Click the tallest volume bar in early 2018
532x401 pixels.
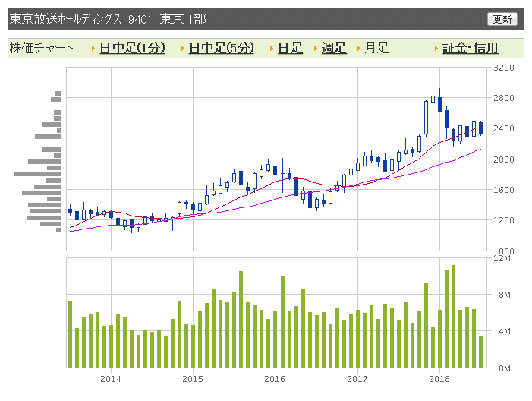pyautogui.click(x=453, y=317)
